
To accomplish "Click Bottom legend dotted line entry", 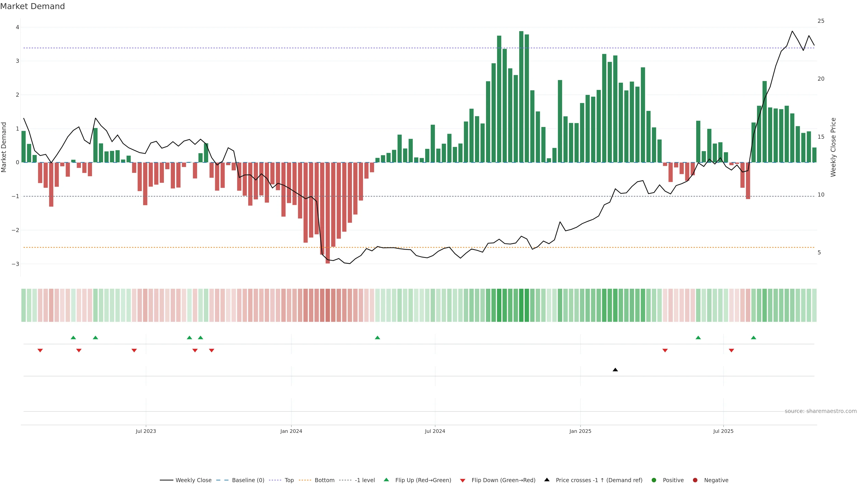I will click(x=305, y=480).
